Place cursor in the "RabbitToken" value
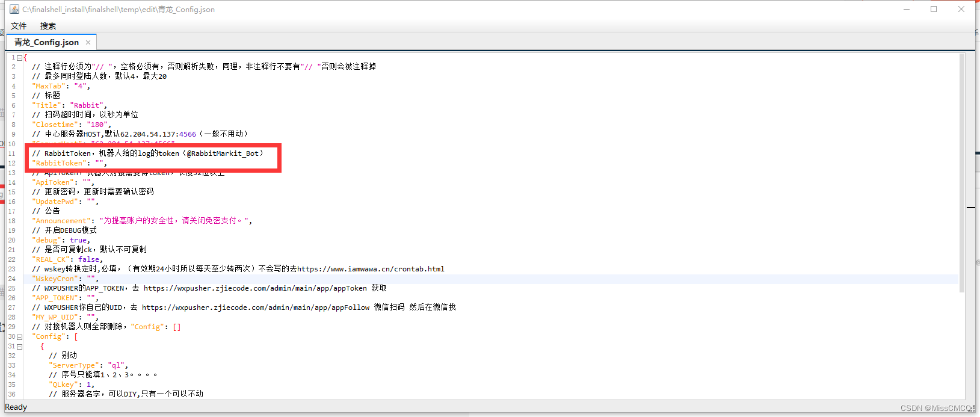980x417 pixels. (99, 163)
